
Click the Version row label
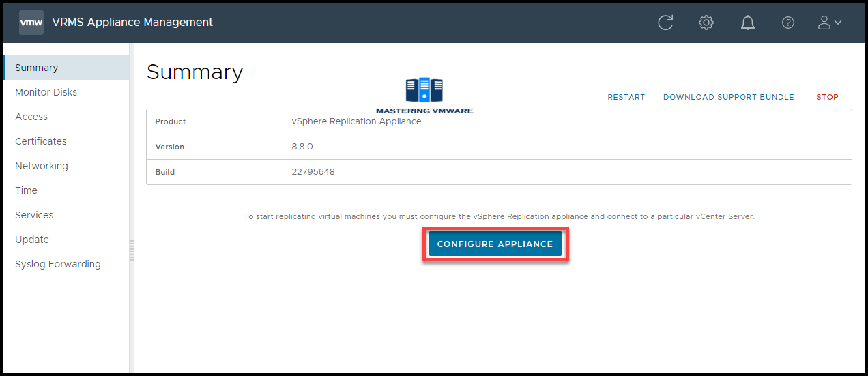[x=170, y=147]
